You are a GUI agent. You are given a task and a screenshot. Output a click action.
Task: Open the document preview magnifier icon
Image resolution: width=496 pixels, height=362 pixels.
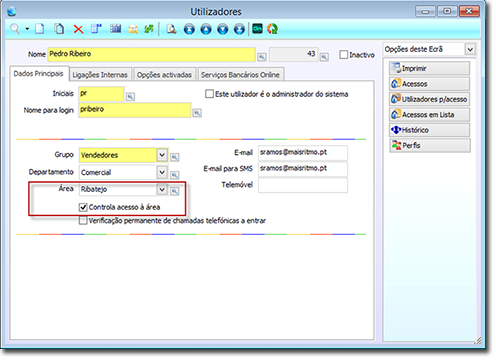[171, 29]
